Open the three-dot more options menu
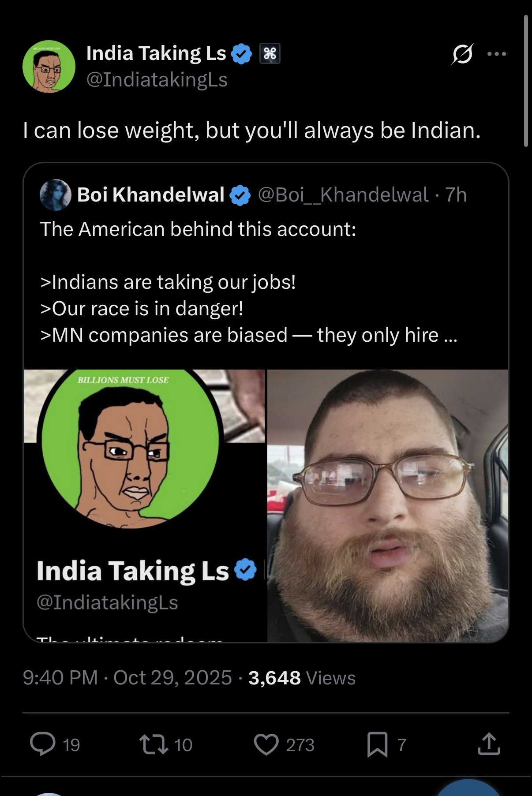This screenshot has width=532, height=796. 497,54
